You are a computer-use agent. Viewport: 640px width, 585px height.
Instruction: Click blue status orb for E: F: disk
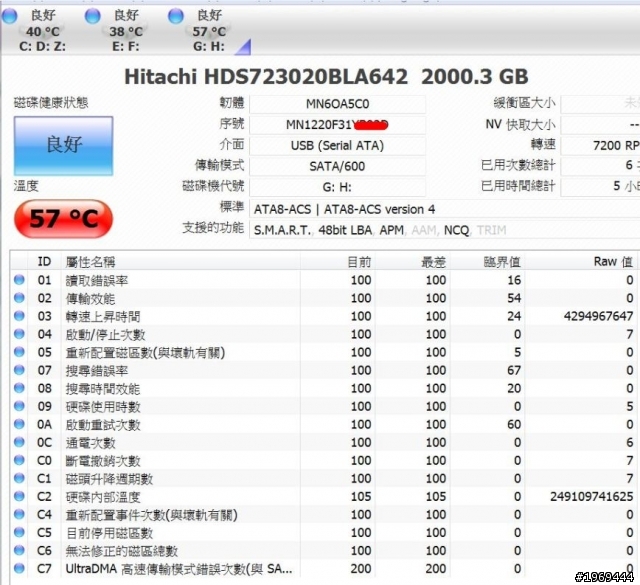click(93, 16)
